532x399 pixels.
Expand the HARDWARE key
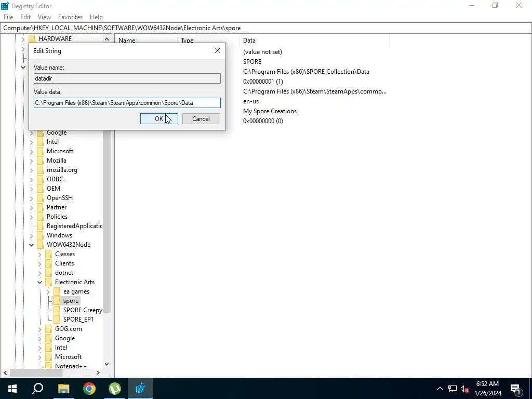(23, 39)
